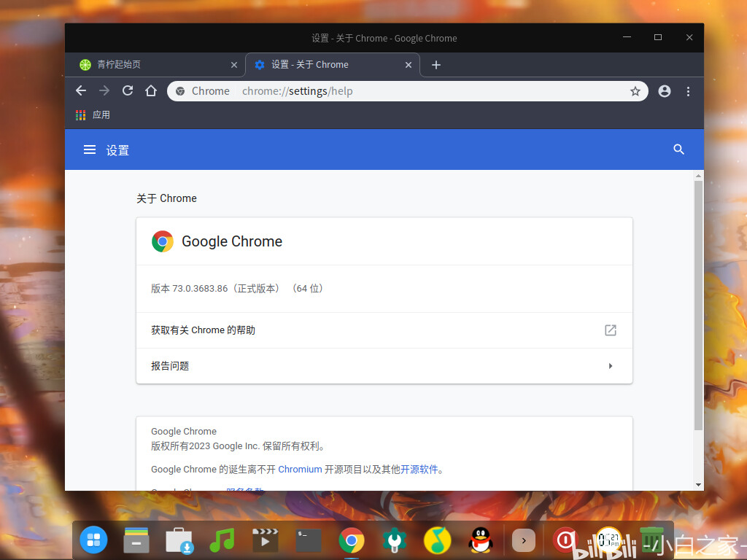Click the scrollbar down arrow
The image size is (747, 560).
(x=698, y=485)
